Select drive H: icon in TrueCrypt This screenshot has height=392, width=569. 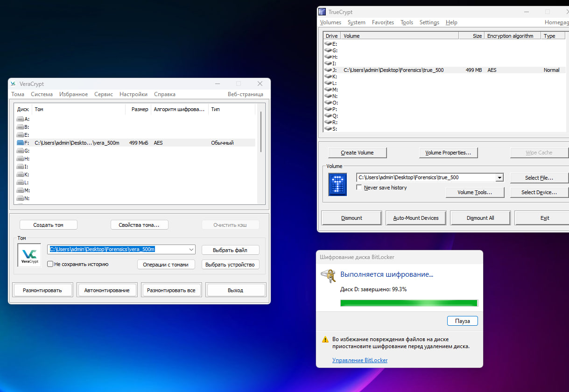pos(328,57)
